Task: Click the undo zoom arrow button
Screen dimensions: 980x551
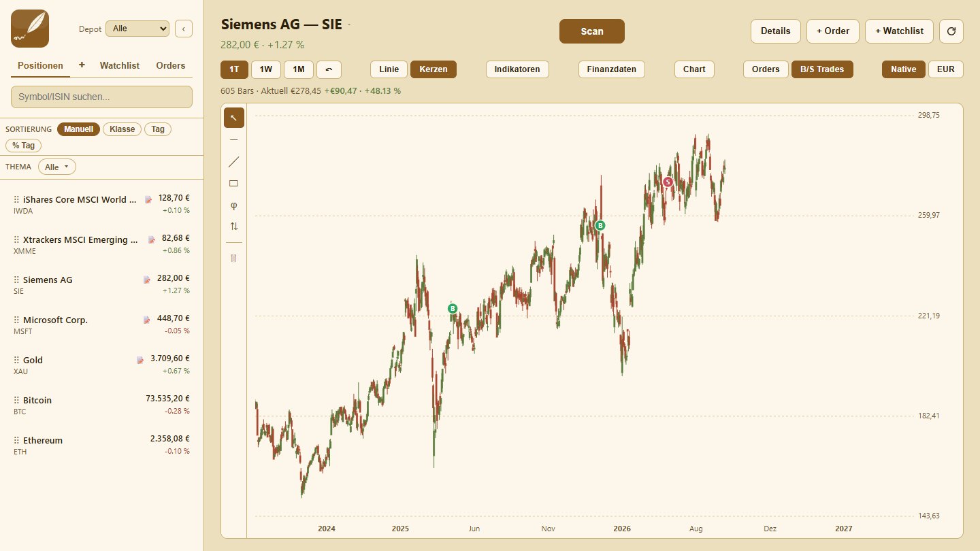Action: (329, 69)
